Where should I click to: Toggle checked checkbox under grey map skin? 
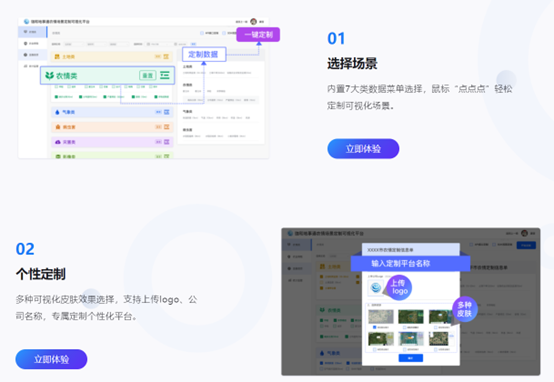[x=375, y=328]
